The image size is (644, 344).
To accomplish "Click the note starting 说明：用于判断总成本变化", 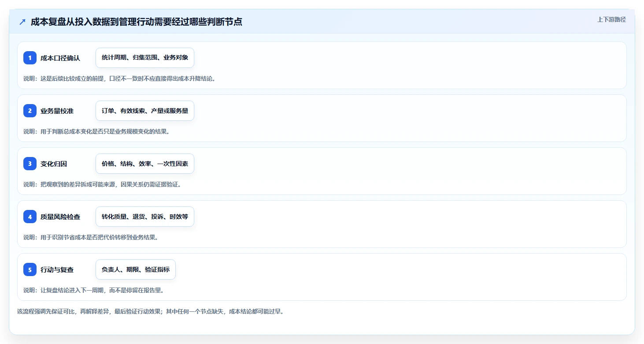I will tap(96, 131).
